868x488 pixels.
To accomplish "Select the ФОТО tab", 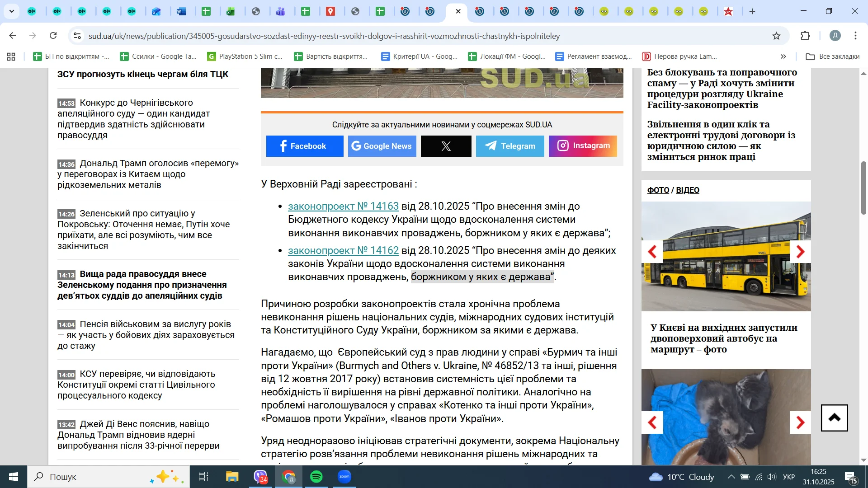I will [x=657, y=190].
